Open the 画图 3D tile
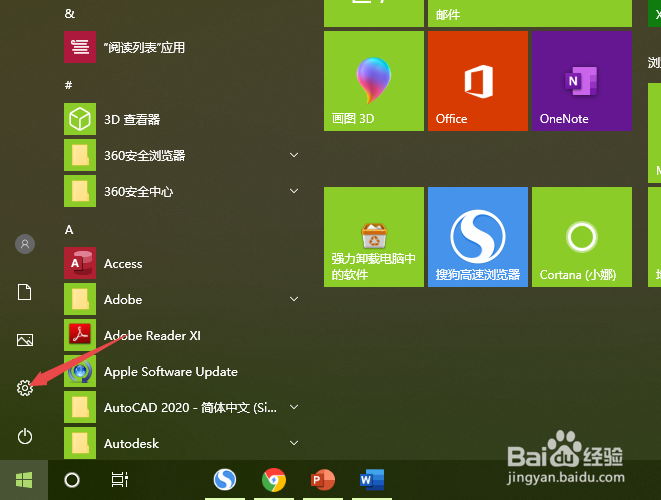 point(373,81)
